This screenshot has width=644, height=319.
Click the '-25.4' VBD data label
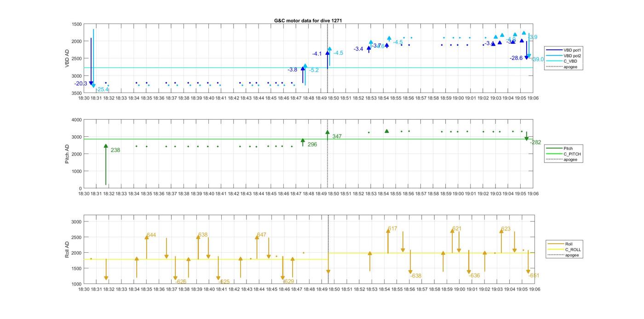pyautogui.click(x=102, y=89)
